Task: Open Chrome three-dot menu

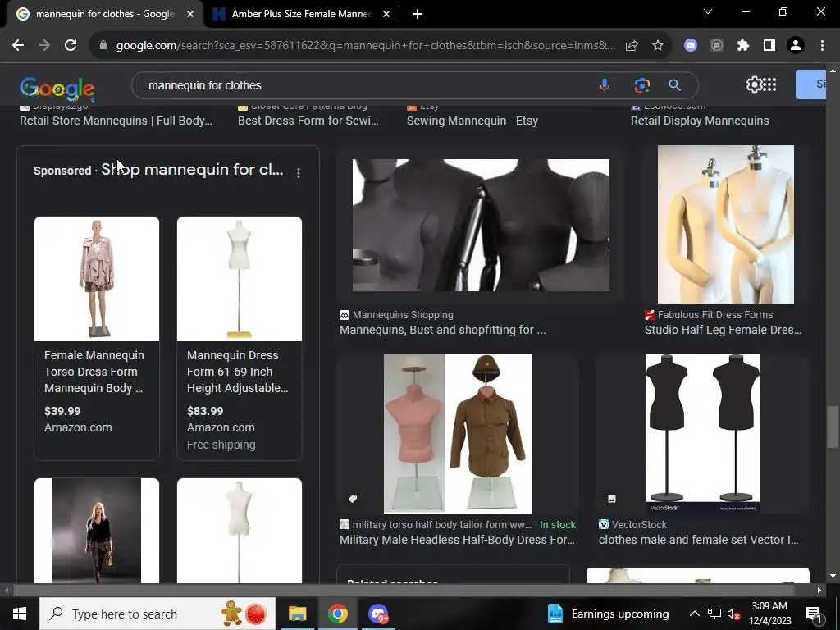Action: [x=822, y=46]
